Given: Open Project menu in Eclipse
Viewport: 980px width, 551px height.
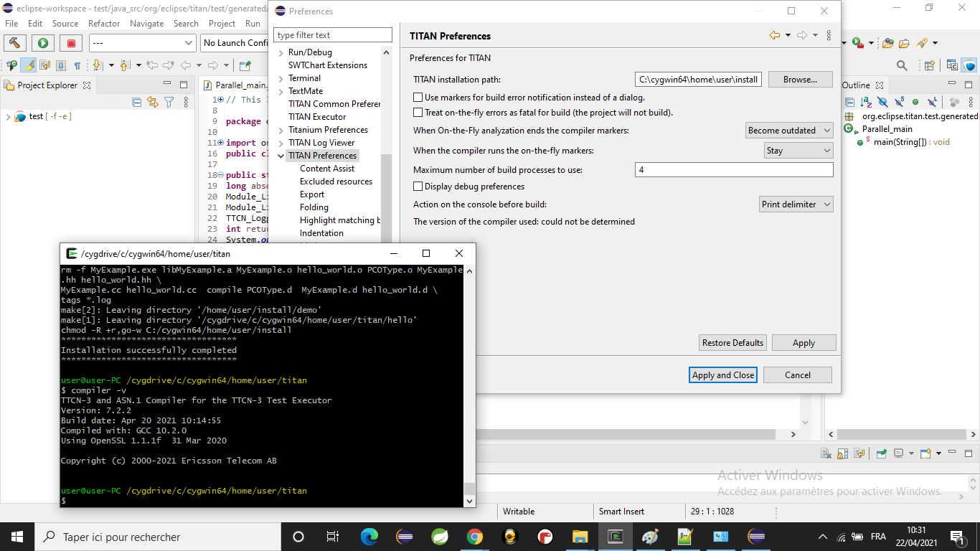Looking at the screenshot, I should point(222,24).
